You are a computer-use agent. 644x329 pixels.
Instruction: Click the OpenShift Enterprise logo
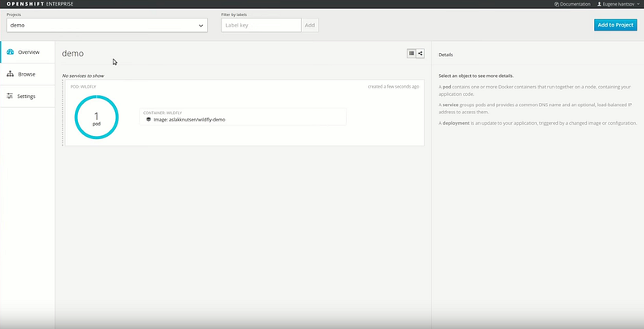(39, 4)
